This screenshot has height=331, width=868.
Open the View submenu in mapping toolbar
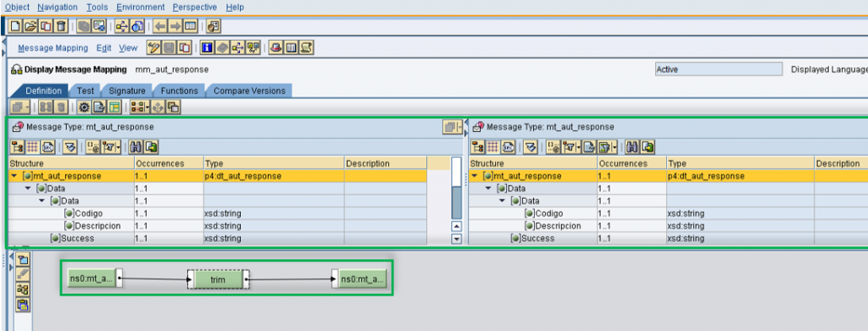tap(128, 48)
